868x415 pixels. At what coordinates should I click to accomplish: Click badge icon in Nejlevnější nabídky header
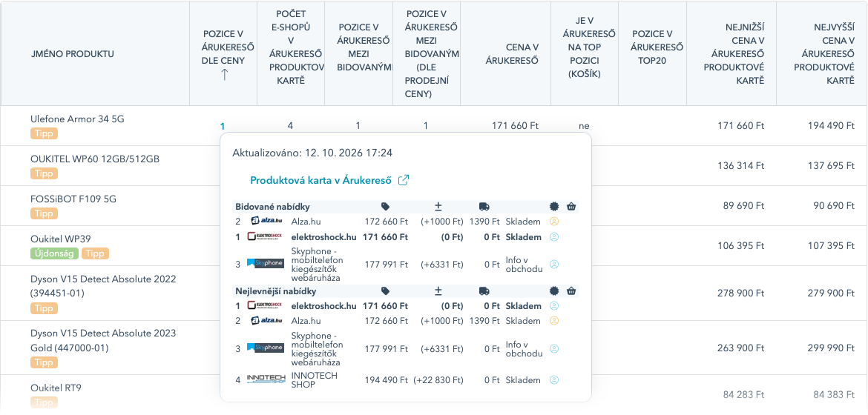[554, 291]
